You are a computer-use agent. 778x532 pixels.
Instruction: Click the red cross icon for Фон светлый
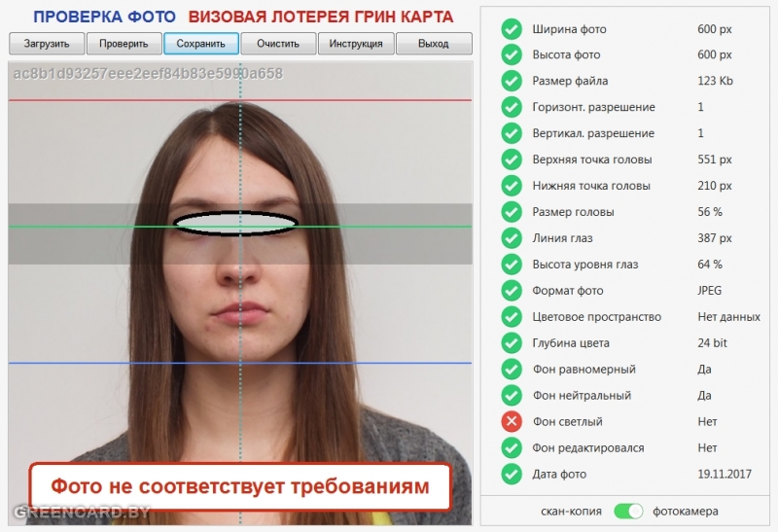pos(512,422)
